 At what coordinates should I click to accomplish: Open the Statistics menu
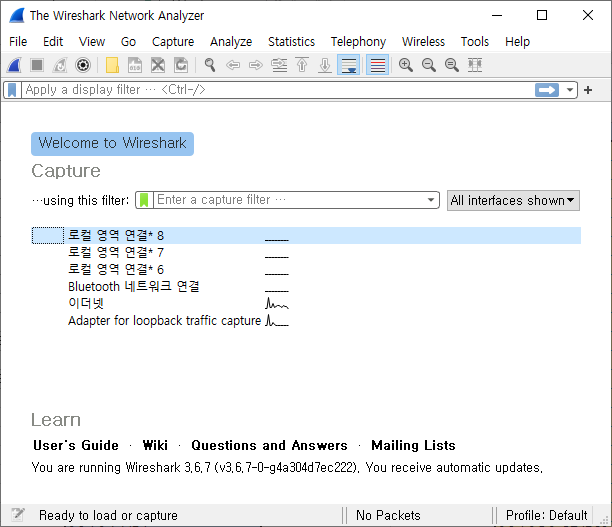pos(291,41)
